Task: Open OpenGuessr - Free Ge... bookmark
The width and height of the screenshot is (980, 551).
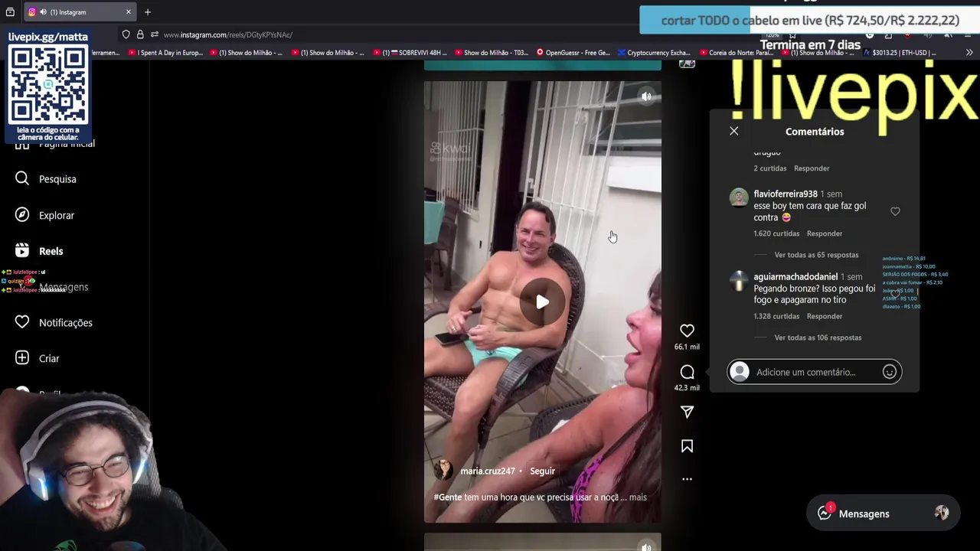Action: coord(573,53)
